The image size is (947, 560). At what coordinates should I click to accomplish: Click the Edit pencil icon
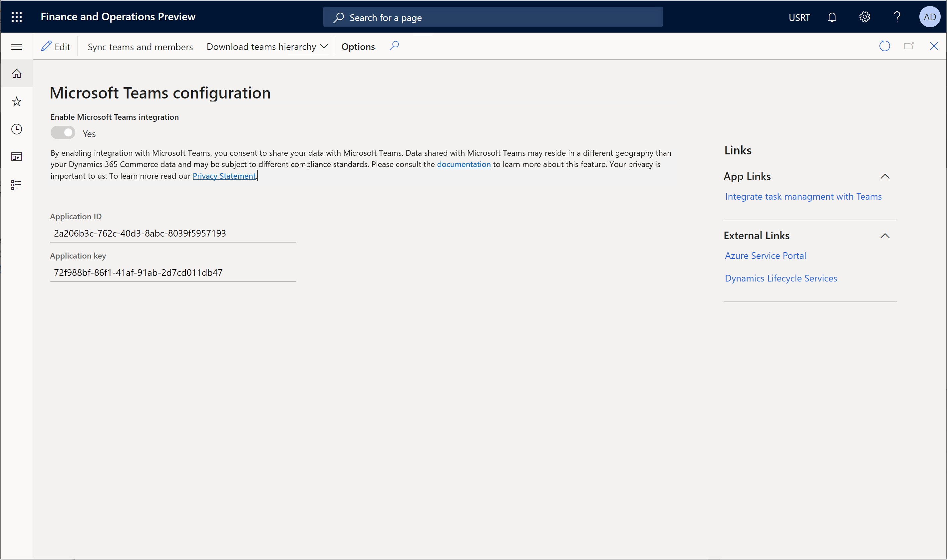46,46
